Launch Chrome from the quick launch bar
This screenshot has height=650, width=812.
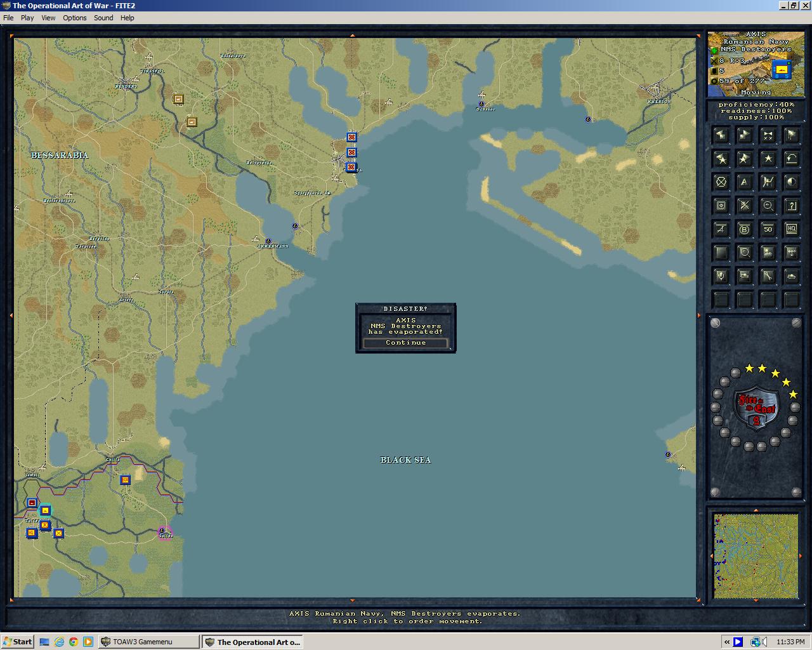pos(74,642)
